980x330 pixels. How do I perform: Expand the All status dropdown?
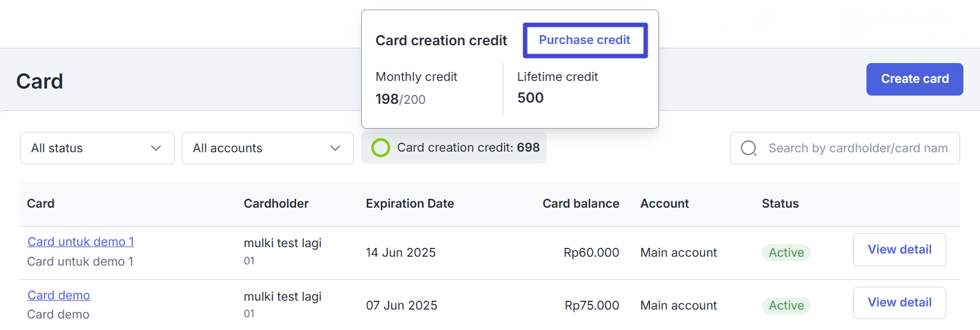pyautogui.click(x=97, y=148)
